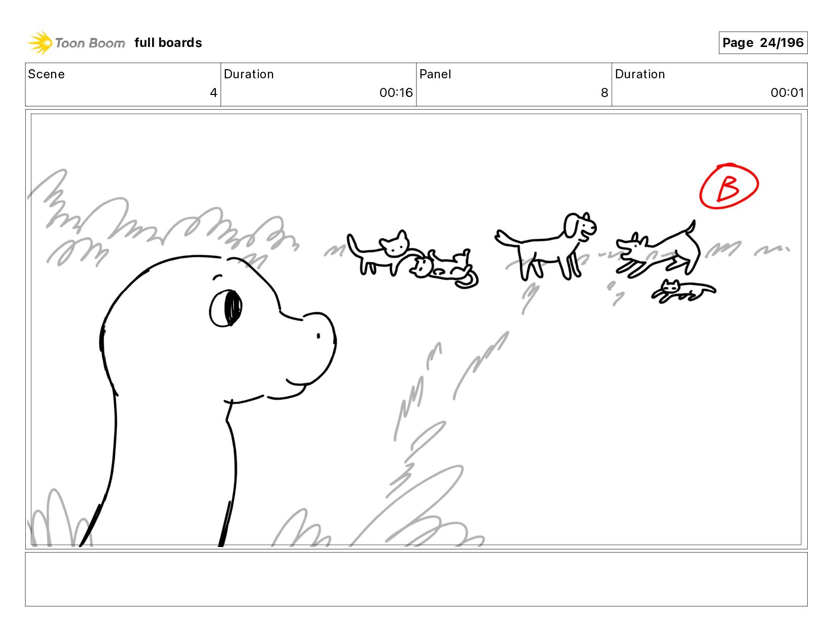
Task: Click the 'Page 24/196' box
Action: (763, 43)
